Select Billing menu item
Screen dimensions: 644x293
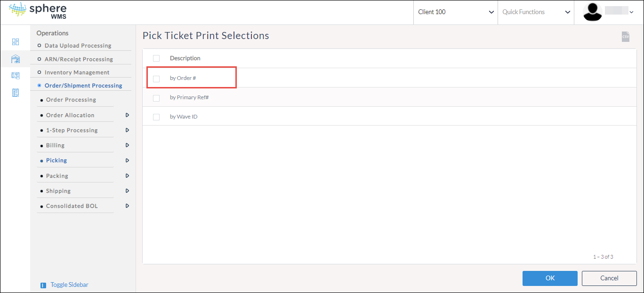[x=56, y=145]
